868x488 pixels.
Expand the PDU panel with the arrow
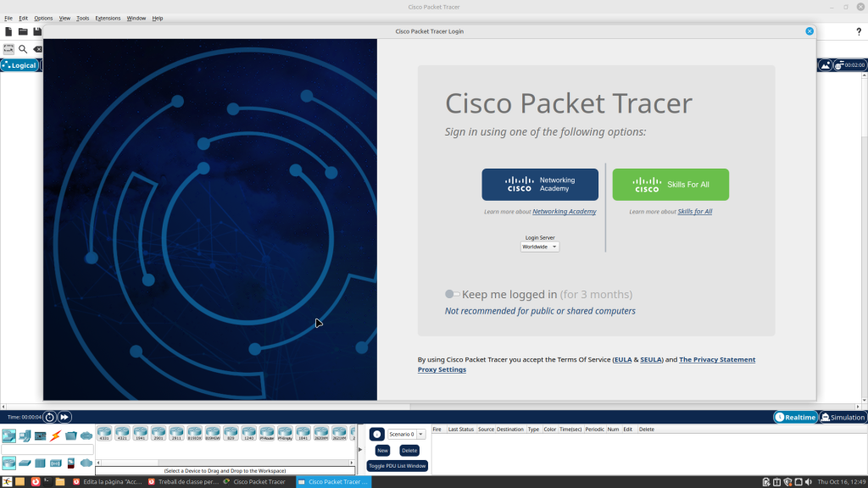tap(362, 450)
